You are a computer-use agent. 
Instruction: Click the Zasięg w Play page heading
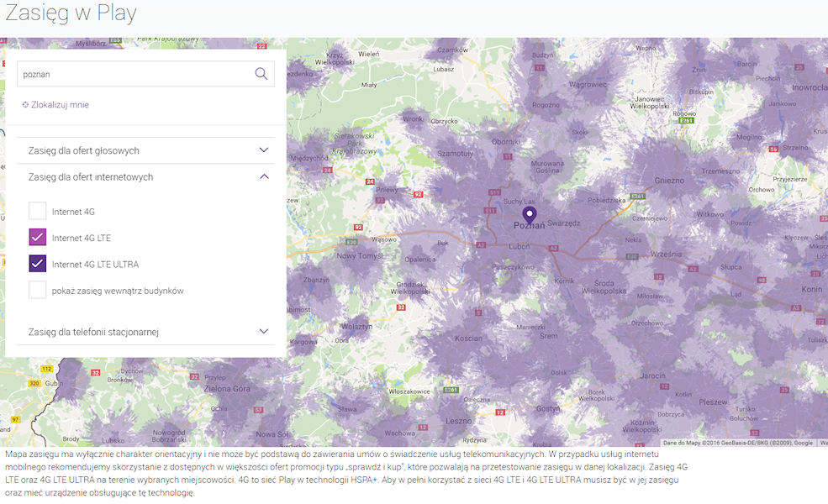pyautogui.click(x=71, y=13)
